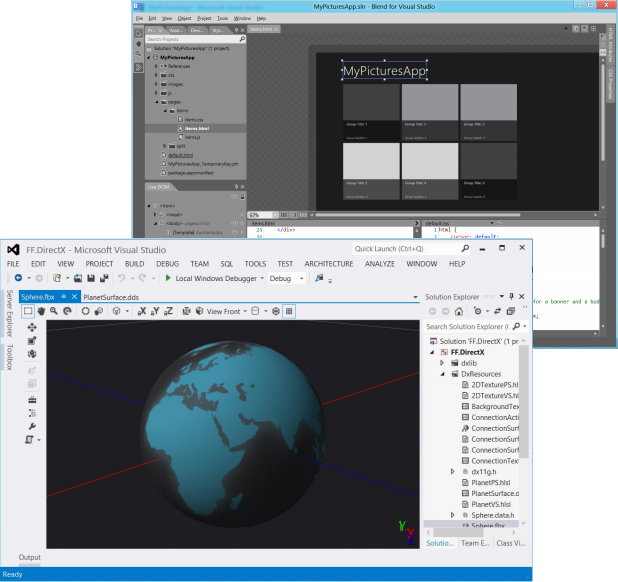618x582 pixels.
Task: Click Blend design surface horizontal scrollbar
Action: 417,215
